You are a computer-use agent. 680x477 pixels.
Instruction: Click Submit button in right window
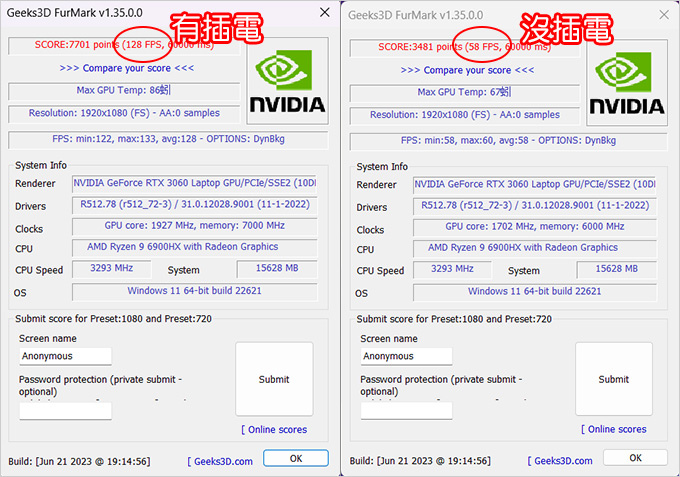pyautogui.click(x=614, y=379)
